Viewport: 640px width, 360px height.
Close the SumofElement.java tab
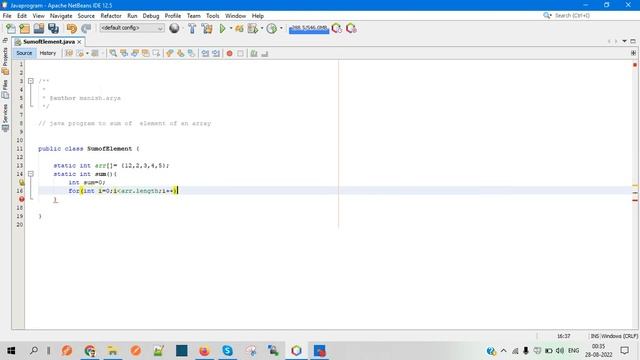(80, 42)
